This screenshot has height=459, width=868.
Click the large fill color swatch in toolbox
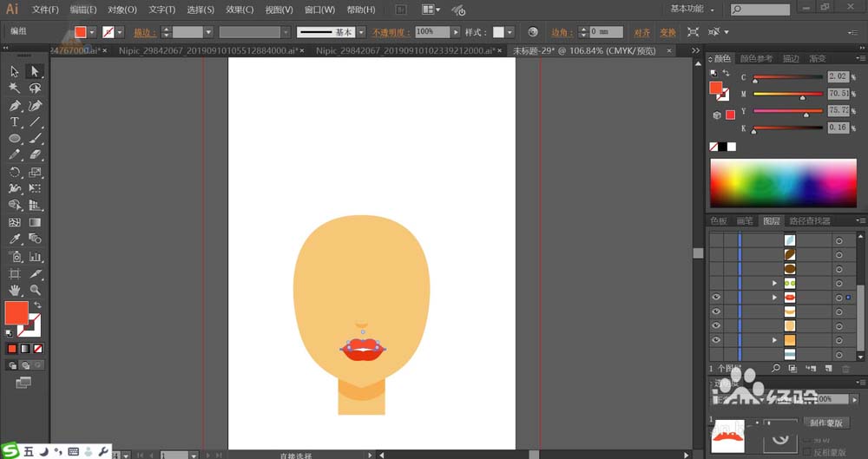16,313
